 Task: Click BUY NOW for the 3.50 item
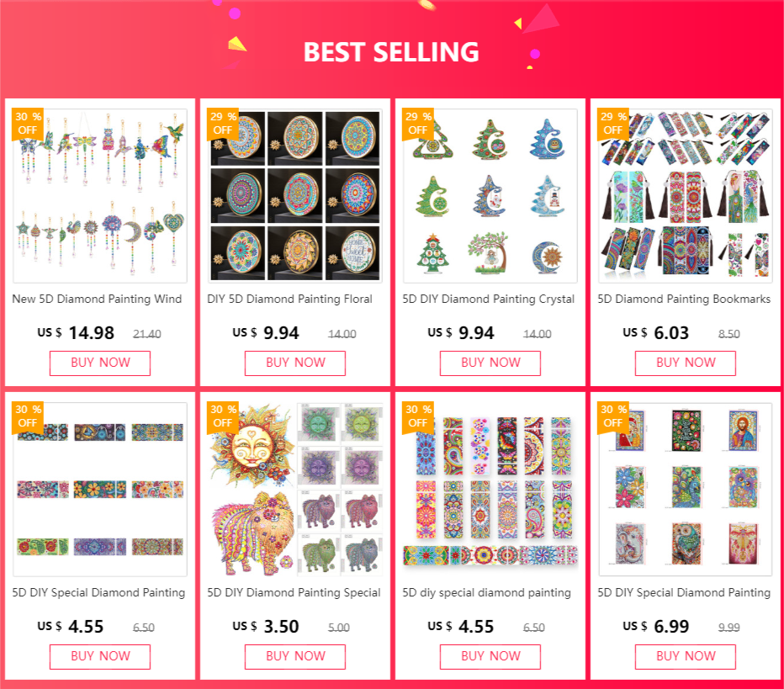click(295, 656)
